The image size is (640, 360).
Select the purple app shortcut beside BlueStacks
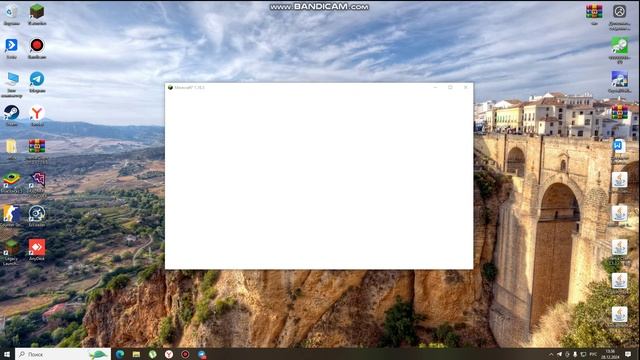click(38, 180)
